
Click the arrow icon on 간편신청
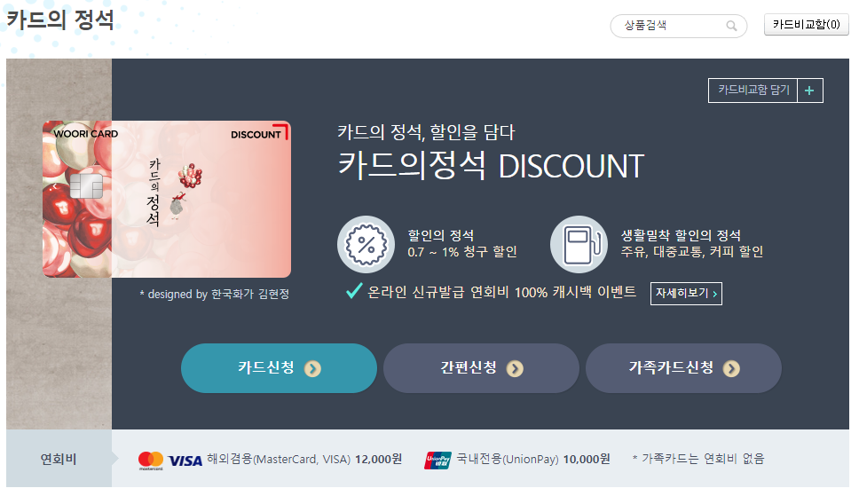(x=515, y=369)
